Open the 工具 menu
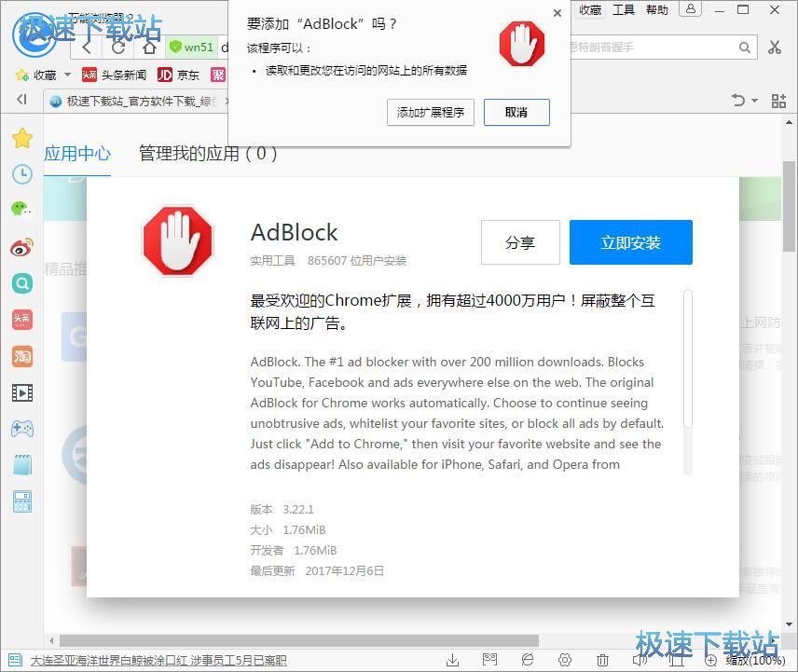Screen dimensions: 798x672 [624, 9]
